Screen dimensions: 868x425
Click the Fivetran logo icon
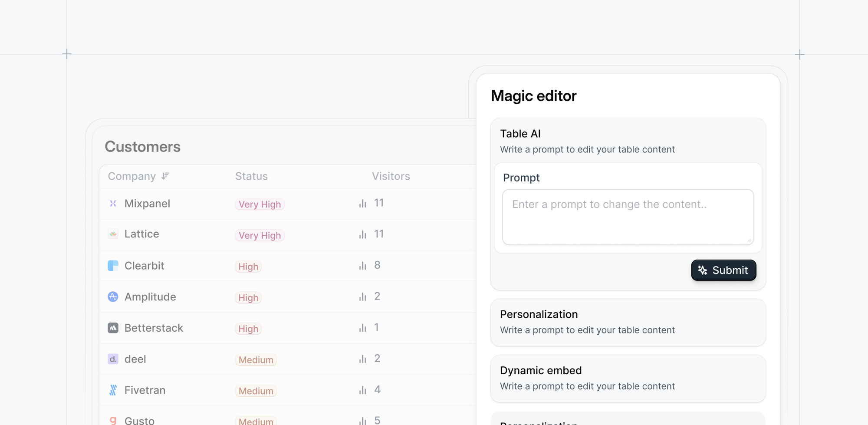pos(113,390)
